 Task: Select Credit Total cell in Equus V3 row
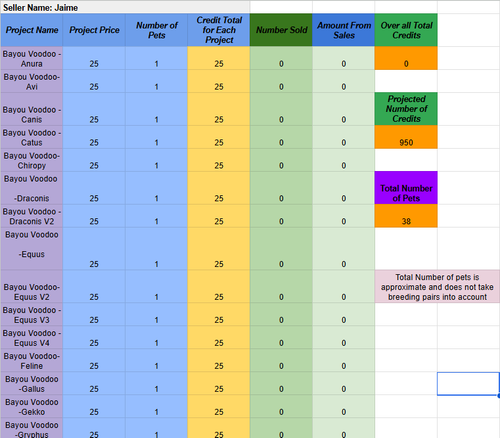tap(219, 314)
